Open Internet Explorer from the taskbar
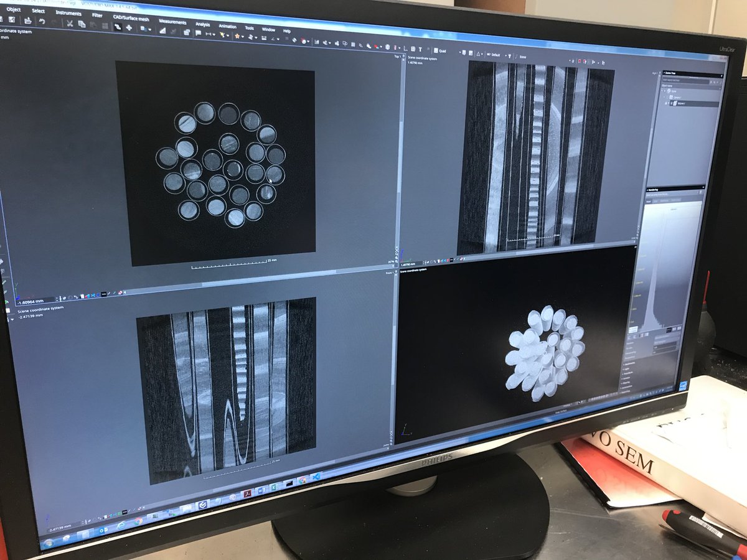The image size is (747, 560). click(x=121, y=526)
